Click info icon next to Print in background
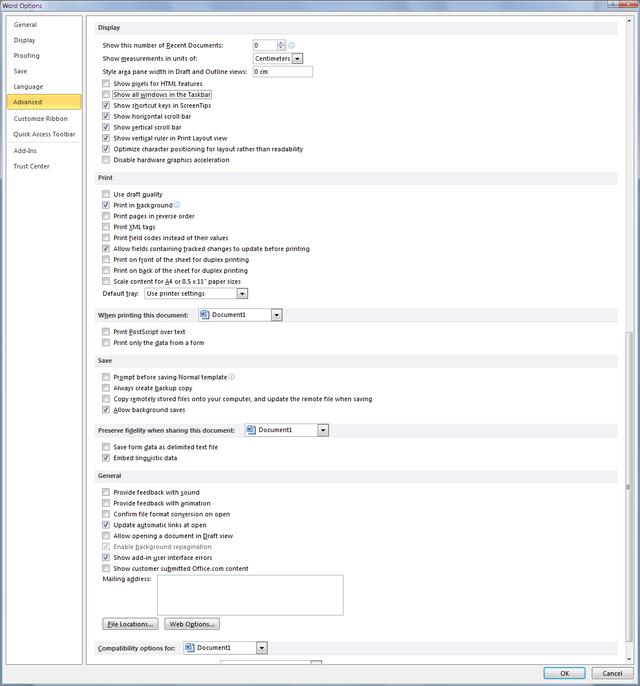 pyautogui.click(x=177, y=205)
